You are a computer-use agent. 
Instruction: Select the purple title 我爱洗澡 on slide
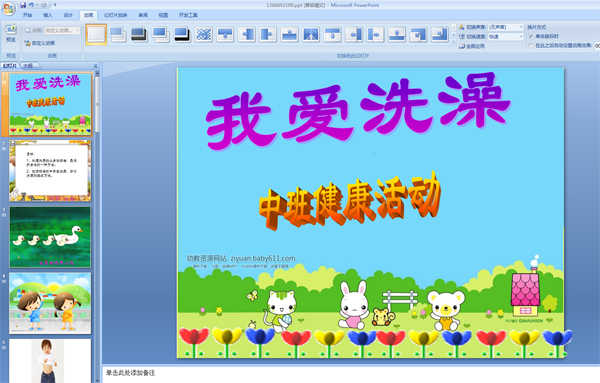click(x=358, y=111)
